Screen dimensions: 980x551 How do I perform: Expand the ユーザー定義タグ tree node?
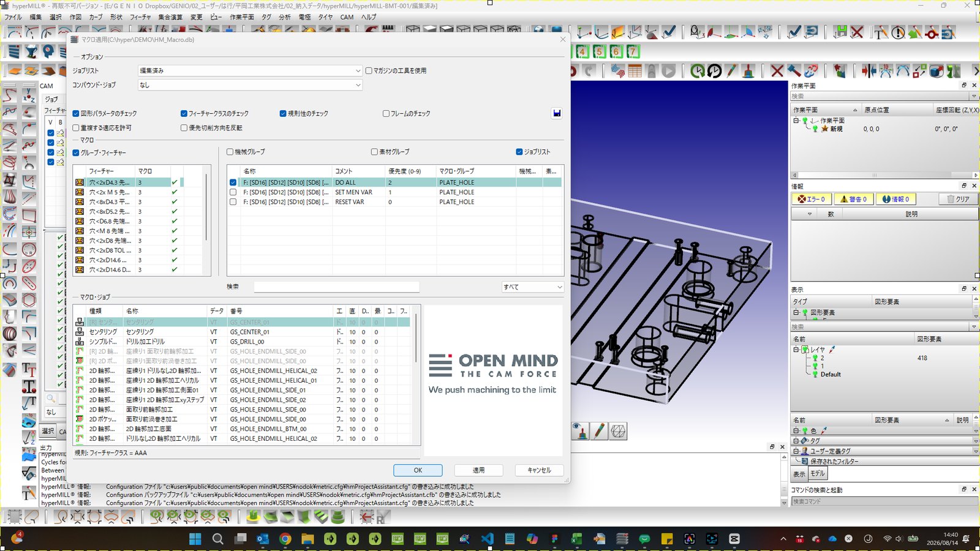(796, 451)
